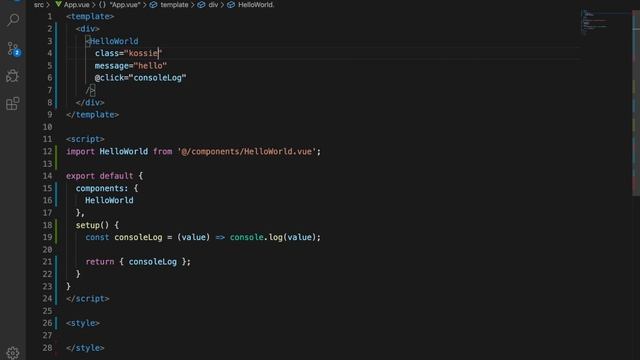Click the closing </template> tag
Image resolution: width=640 pixels, height=360 pixels.
pos(93,115)
